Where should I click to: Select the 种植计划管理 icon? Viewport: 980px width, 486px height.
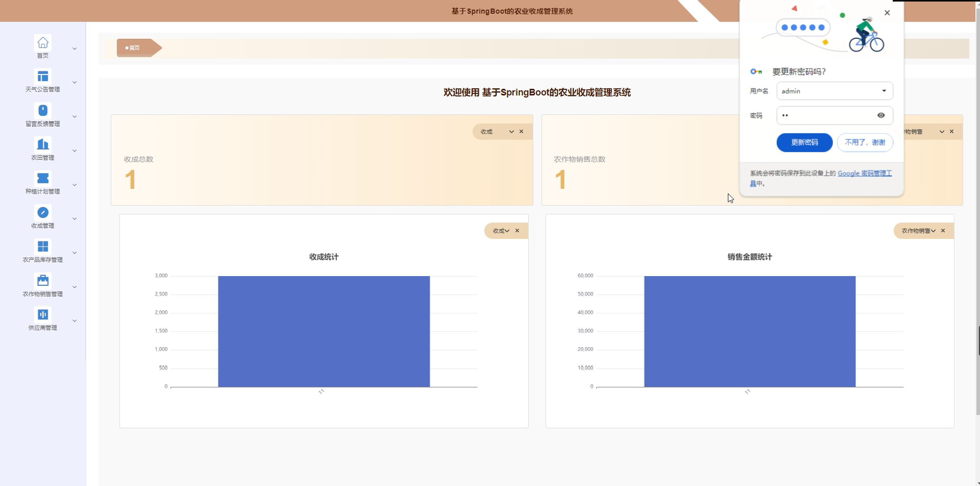click(43, 178)
